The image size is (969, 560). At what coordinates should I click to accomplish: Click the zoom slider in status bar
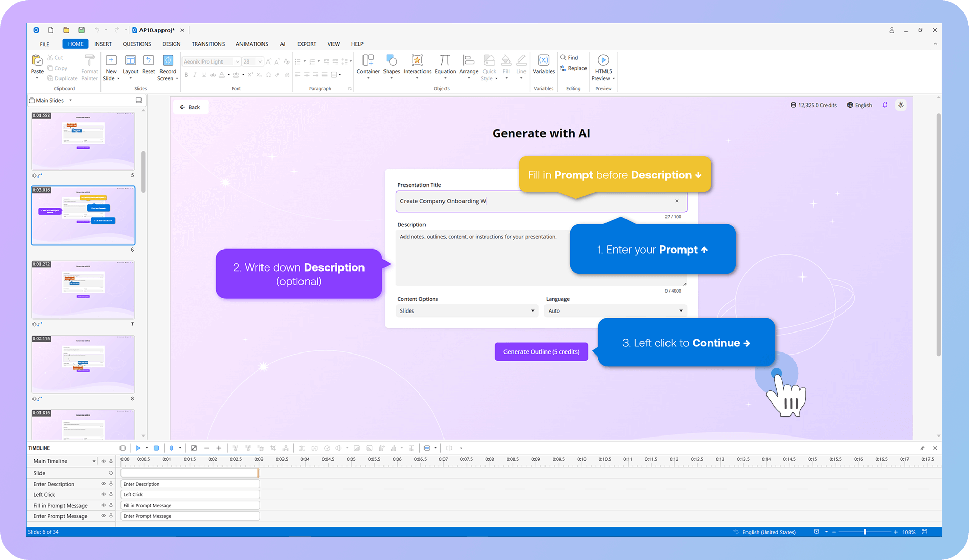(x=865, y=532)
